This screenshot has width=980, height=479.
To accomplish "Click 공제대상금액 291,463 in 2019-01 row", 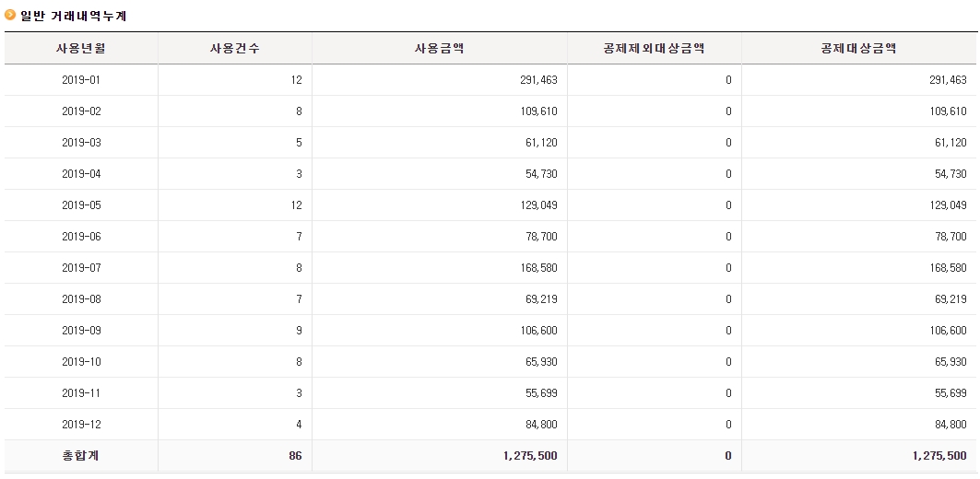I will pyautogui.click(x=948, y=80).
